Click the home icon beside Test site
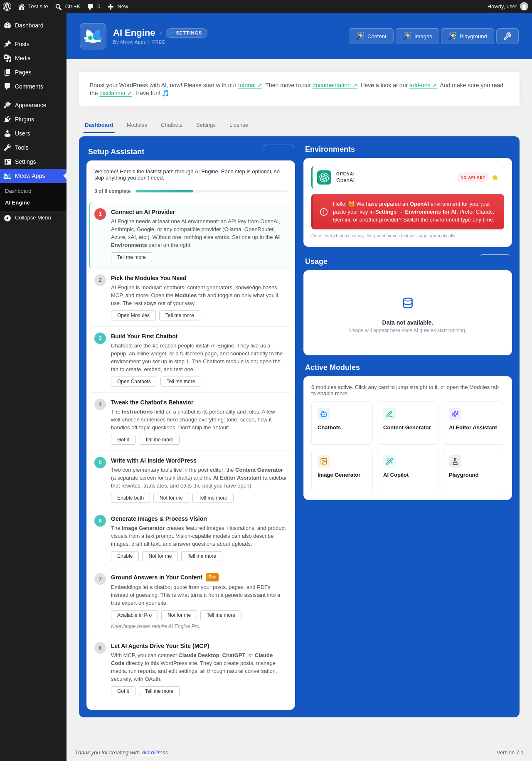 (22, 7)
